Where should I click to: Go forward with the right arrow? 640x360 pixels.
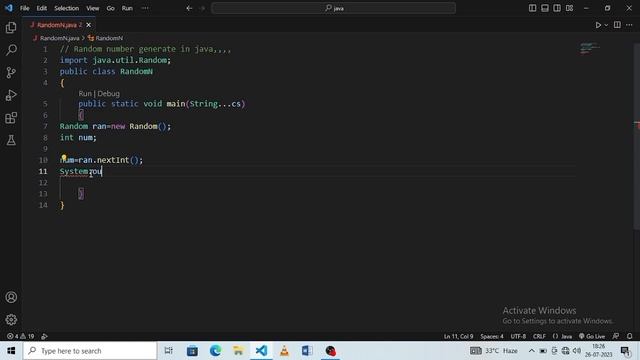[202, 8]
